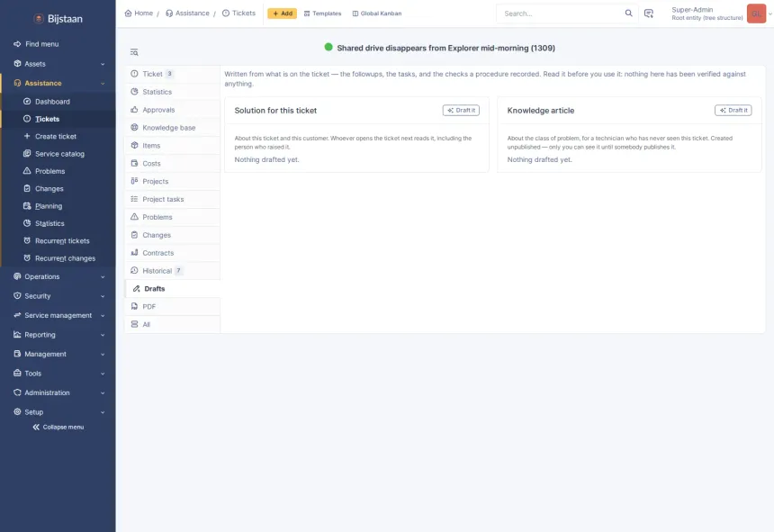
Task: Click into the Search input field
Action: (x=562, y=14)
